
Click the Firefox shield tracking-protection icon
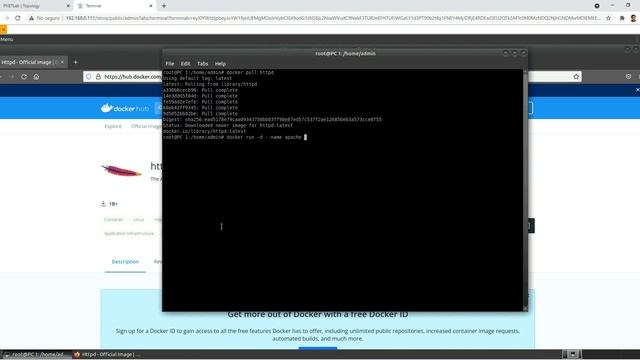click(89, 77)
